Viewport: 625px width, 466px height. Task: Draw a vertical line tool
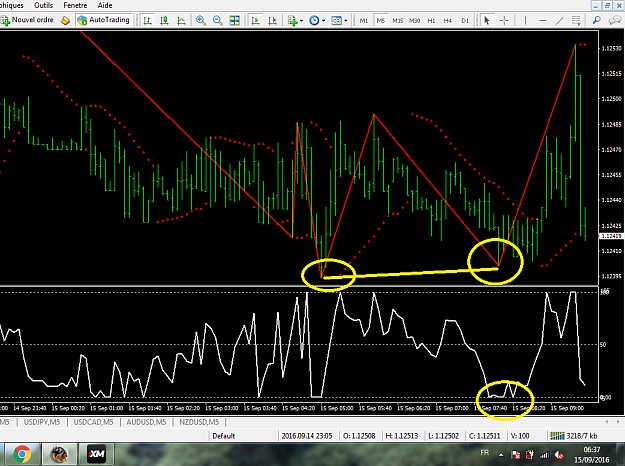pyautogui.click(x=525, y=20)
